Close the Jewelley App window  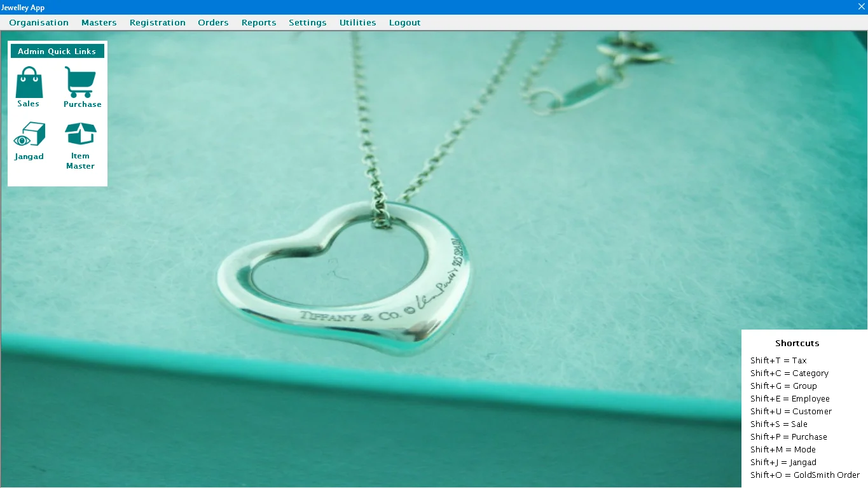click(x=861, y=6)
